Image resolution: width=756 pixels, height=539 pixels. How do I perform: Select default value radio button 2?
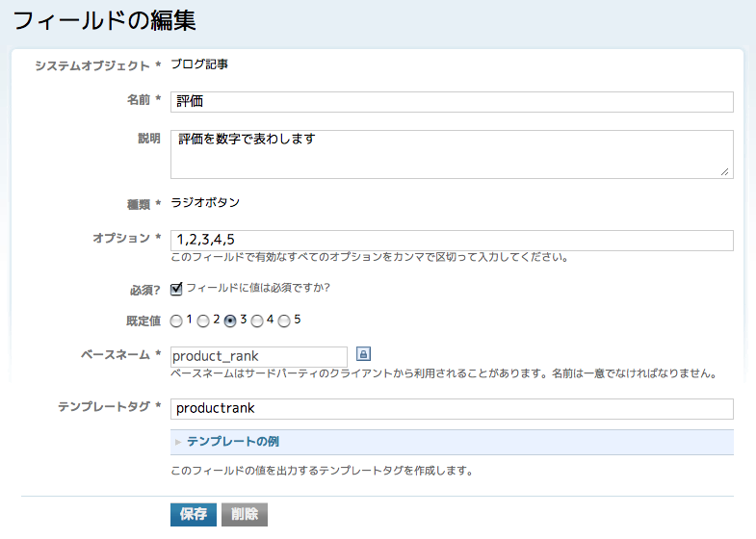click(203, 321)
